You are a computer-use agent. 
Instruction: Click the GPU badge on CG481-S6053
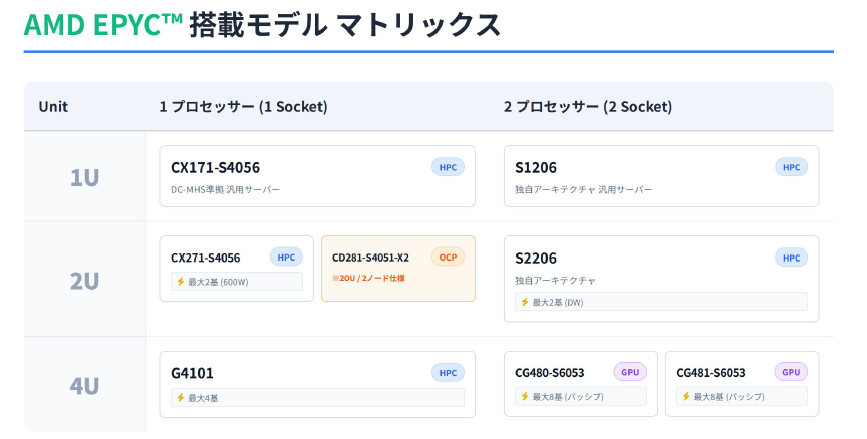pos(791,372)
